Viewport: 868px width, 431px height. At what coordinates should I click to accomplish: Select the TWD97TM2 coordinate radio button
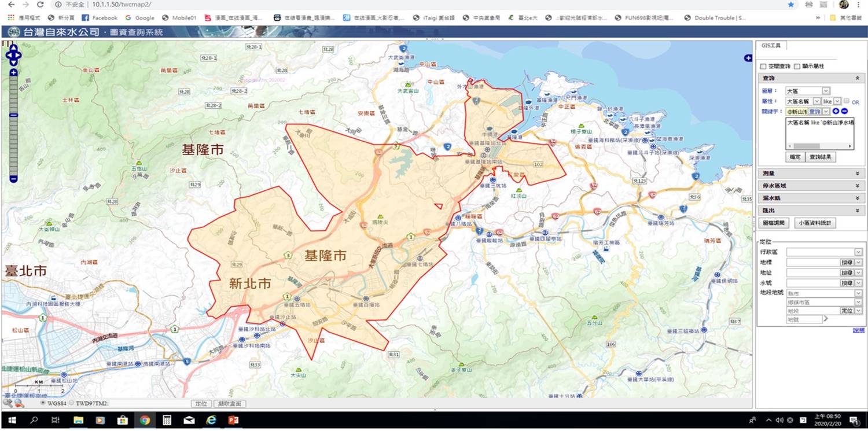pos(71,403)
